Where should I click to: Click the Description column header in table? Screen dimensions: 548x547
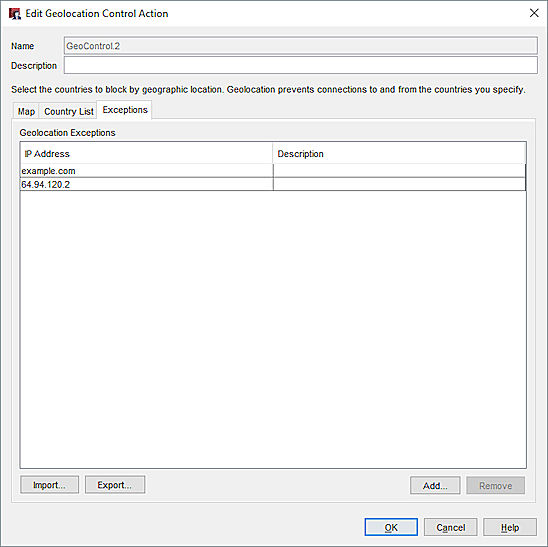coord(399,153)
